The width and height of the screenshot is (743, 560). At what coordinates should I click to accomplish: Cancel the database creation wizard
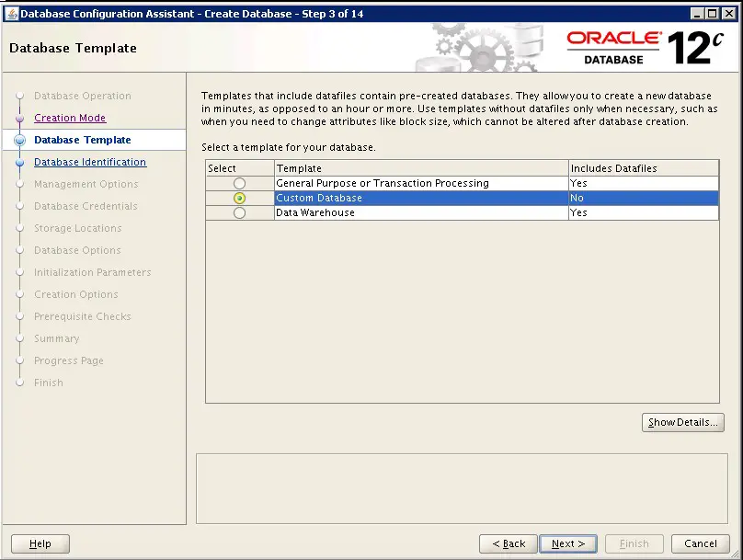click(x=701, y=543)
